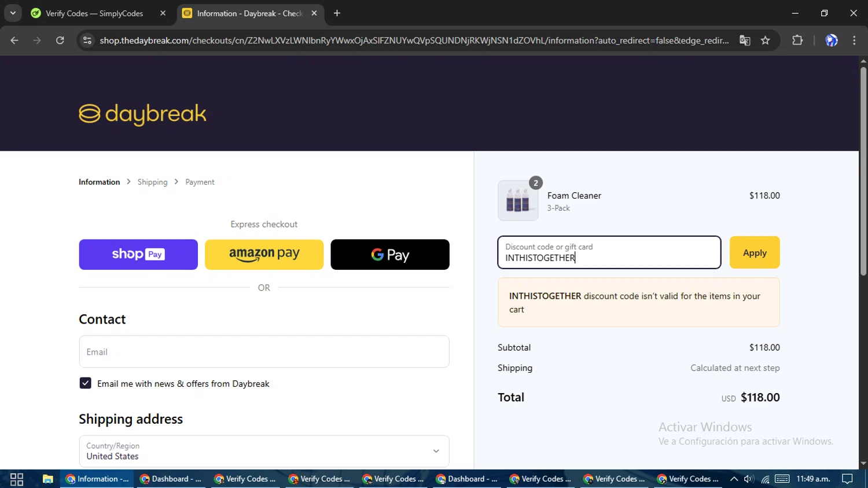
Task: Click the Total USD $118.00 amount
Action: (x=751, y=398)
